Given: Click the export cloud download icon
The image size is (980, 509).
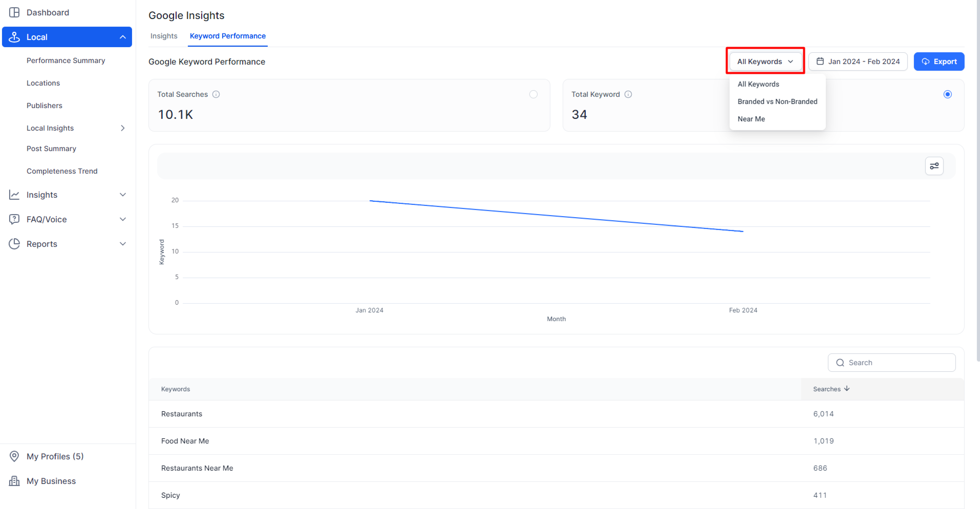Looking at the screenshot, I should (x=926, y=61).
